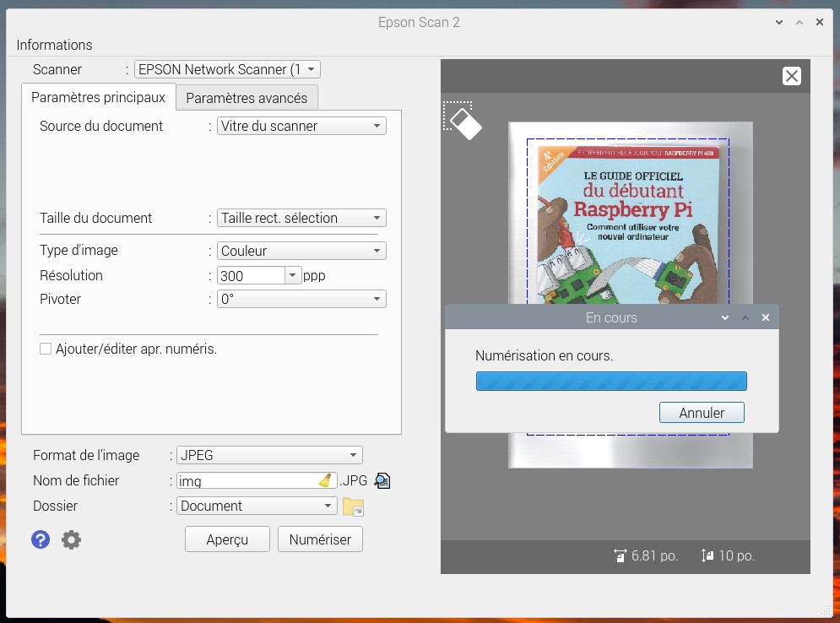Click the scanning progress bar
Screen dimensions: 840x623
[x=611, y=381]
